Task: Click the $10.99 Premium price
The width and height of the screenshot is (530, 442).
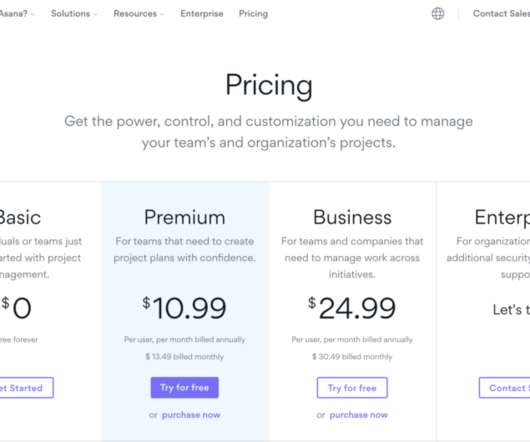Action: coord(184,308)
